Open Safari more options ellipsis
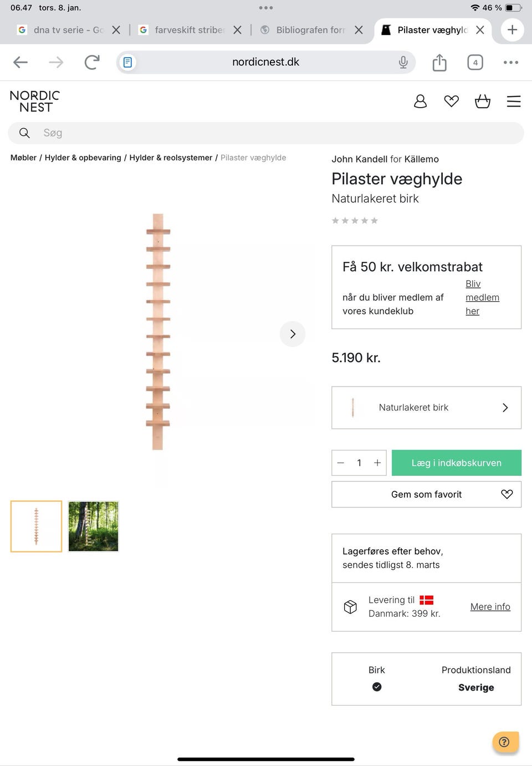 pos(510,62)
